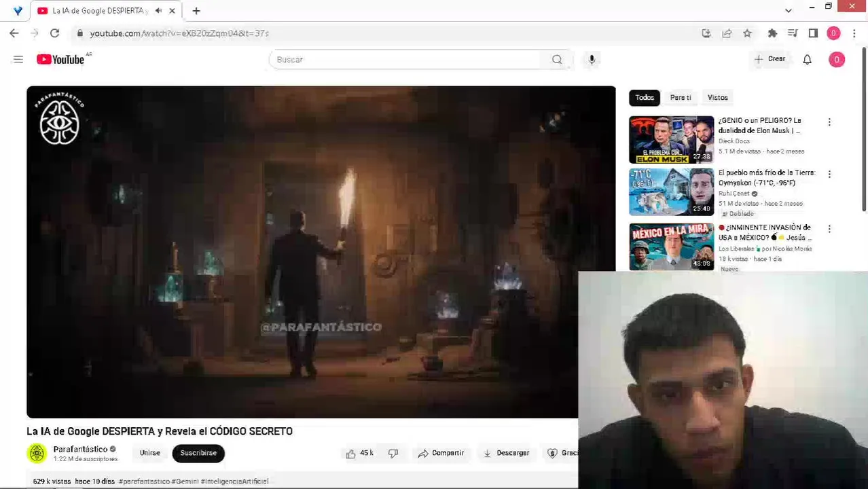Open media control icon in Chrome toolbar
868x489 pixels.
793,33
